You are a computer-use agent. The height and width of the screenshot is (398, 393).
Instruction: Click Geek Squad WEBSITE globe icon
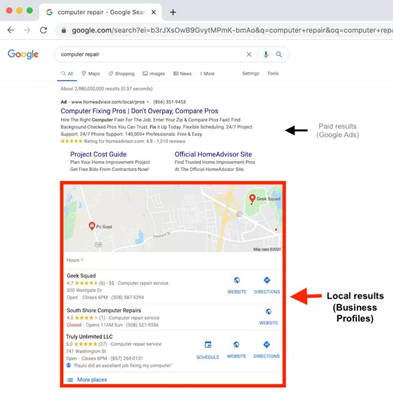(237, 280)
